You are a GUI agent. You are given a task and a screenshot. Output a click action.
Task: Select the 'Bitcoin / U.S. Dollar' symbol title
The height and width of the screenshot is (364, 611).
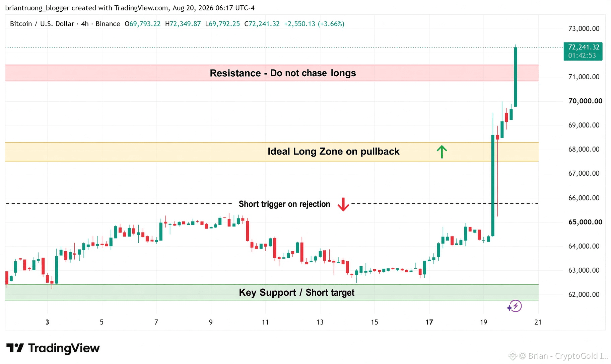(x=42, y=24)
